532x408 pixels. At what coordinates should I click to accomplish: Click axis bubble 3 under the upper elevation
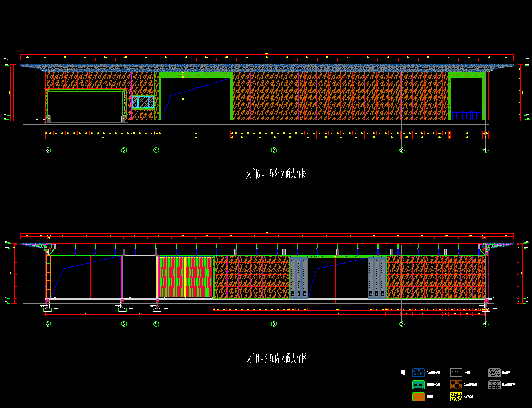274,150
